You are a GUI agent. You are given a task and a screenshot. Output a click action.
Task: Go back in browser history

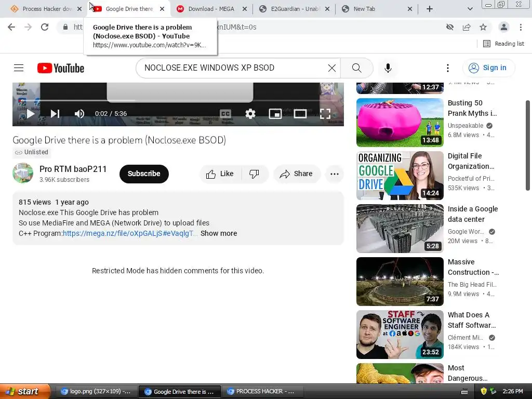tap(11, 27)
